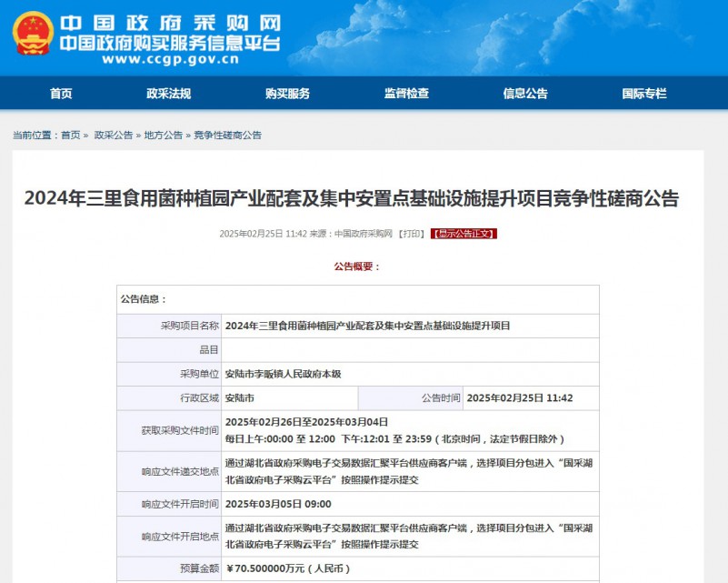The width and height of the screenshot is (728, 583).
Task: Select the project name cell value 2024年三里食用菌种植园产业配套...提升项目
Action: coord(368,326)
